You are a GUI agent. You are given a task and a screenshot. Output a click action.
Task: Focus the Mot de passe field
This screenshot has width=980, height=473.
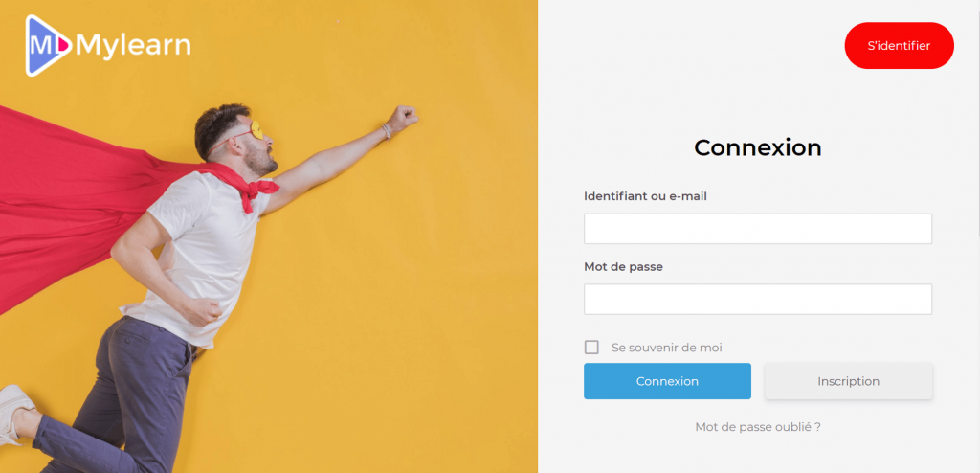coord(758,299)
